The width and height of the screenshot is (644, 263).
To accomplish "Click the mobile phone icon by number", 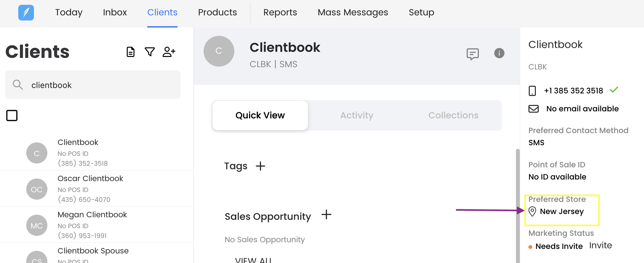I will [532, 91].
